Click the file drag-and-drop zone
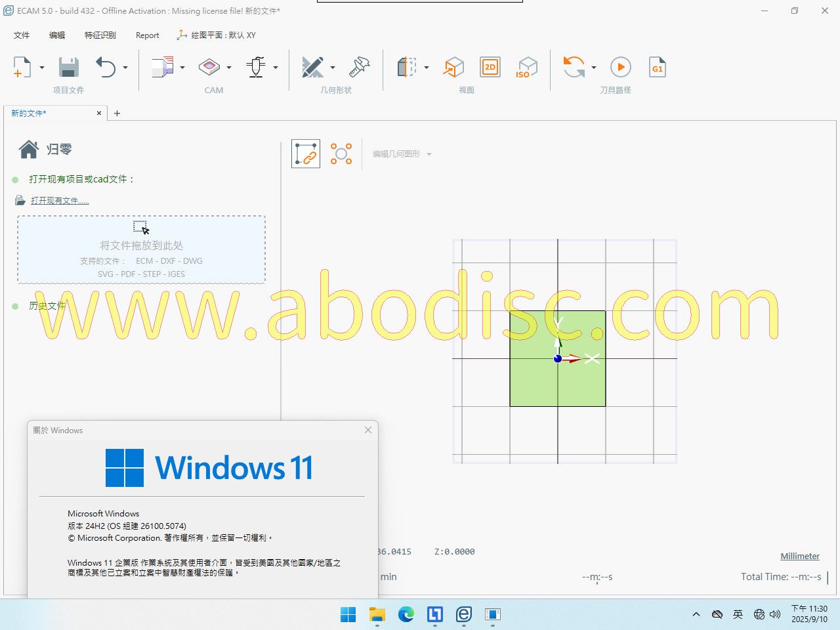Screen dimensions: 840x630 point(141,250)
